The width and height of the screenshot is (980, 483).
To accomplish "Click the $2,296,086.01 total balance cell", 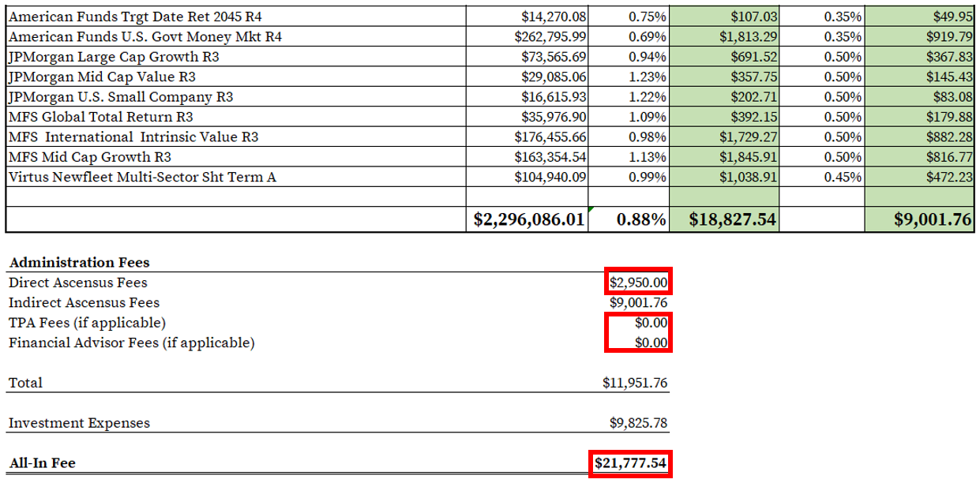I will pos(529,219).
